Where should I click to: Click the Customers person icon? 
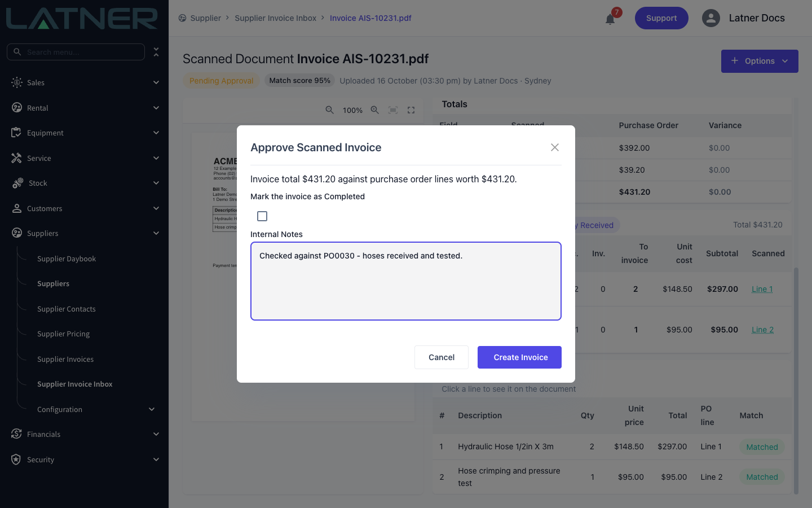tap(16, 208)
